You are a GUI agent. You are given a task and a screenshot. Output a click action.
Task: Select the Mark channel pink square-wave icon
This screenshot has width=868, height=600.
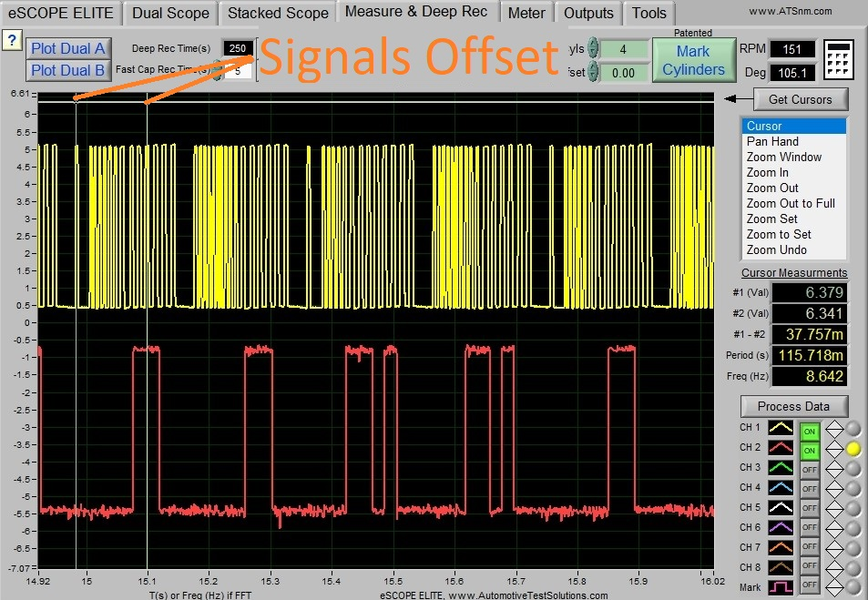point(779,585)
